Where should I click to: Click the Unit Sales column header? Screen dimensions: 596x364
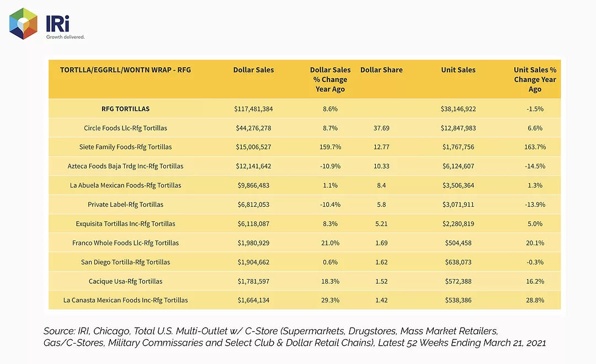(x=458, y=70)
